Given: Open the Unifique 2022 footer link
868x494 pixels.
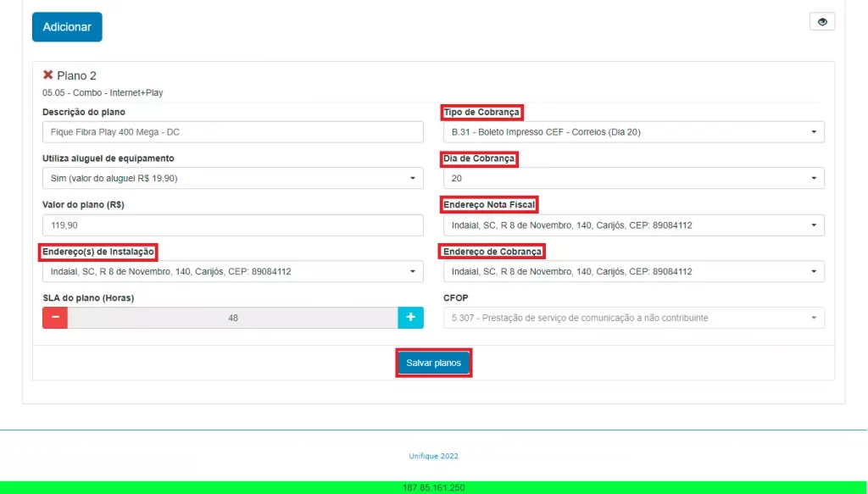Looking at the screenshot, I should pyautogui.click(x=433, y=456).
